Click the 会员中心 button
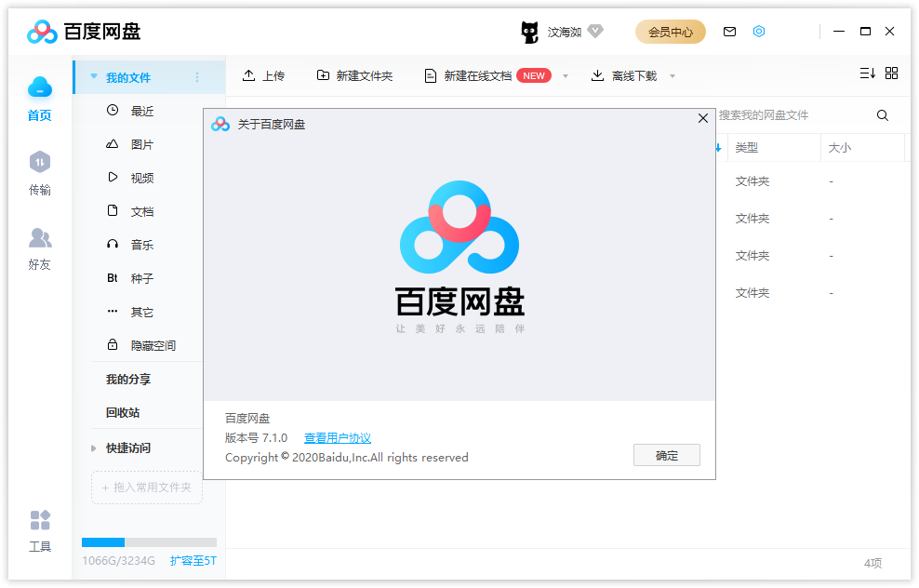This screenshot has height=588, width=919. pos(671,32)
